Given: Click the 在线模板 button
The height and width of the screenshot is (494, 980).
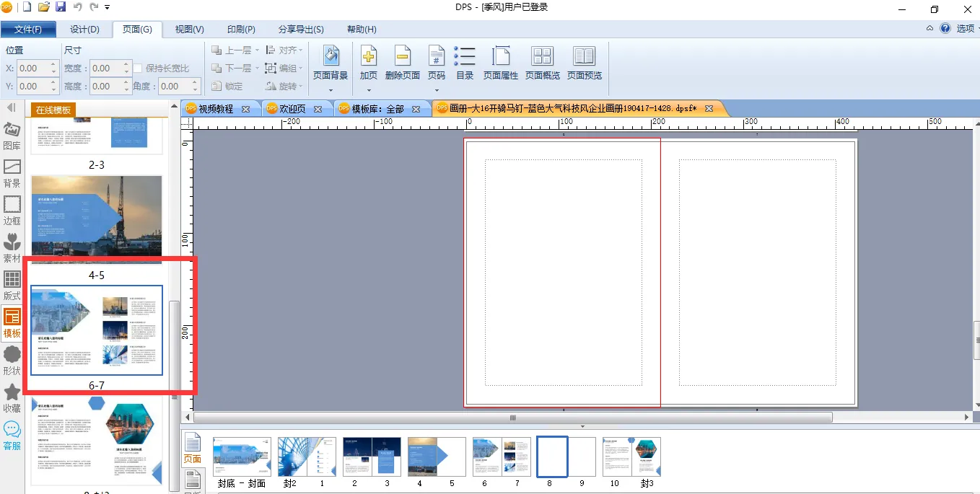Looking at the screenshot, I should 54,110.
